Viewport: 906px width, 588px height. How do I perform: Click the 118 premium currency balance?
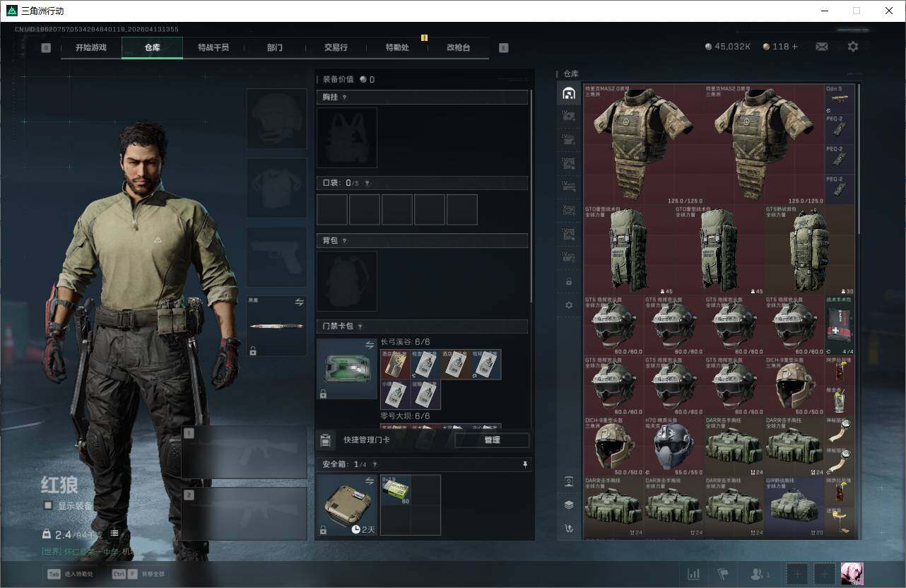(780, 47)
